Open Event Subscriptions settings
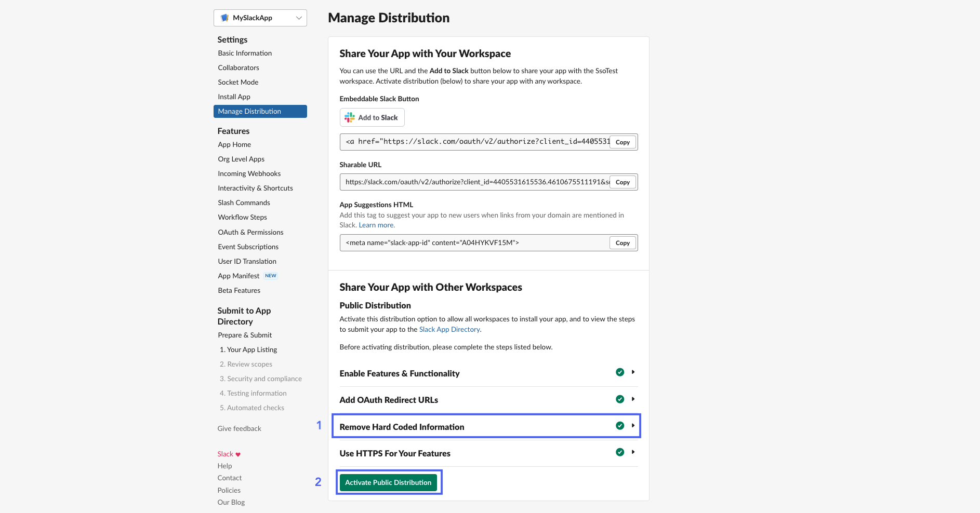 tap(248, 247)
